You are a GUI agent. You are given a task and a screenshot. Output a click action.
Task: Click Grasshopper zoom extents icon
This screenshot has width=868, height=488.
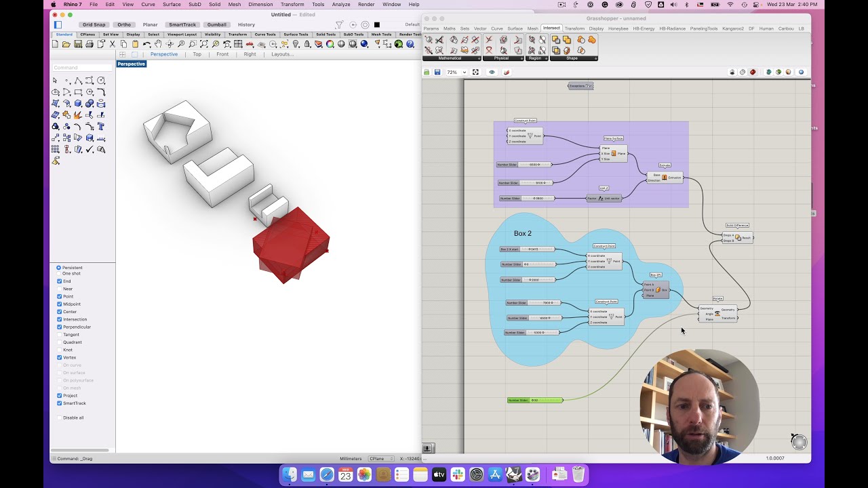pyautogui.click(x=475, y=72)
